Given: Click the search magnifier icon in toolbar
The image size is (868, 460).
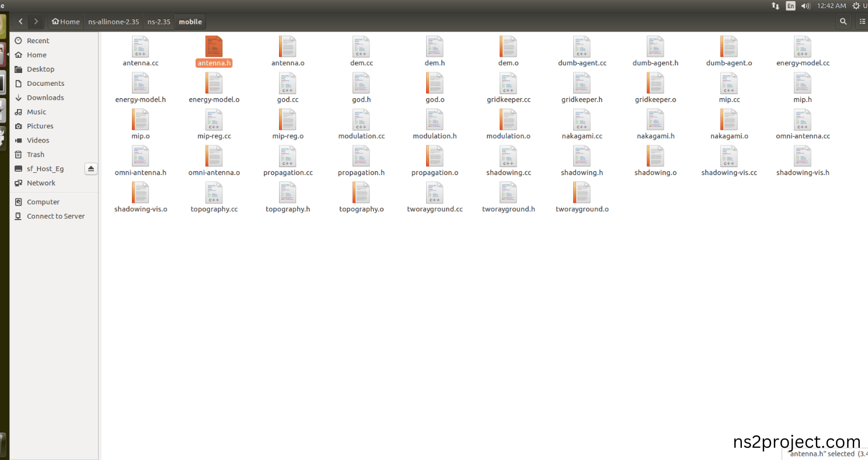Looking at the screenshot, I should tap(843, 22).
